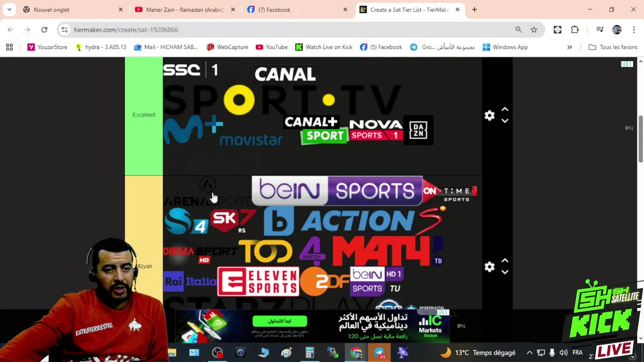This screenshot has width=644, height=362.
Task: Click the Excellent tier label
Action: coord(144,115)
